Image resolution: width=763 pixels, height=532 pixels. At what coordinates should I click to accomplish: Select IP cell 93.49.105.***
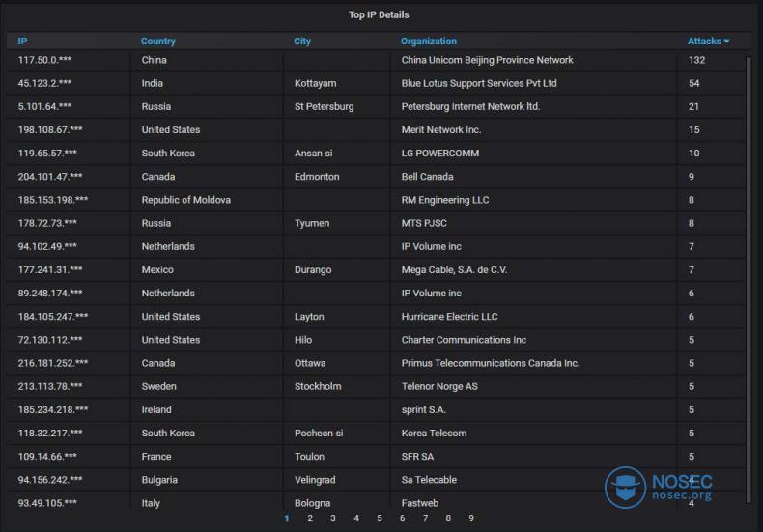coord(47,503)
